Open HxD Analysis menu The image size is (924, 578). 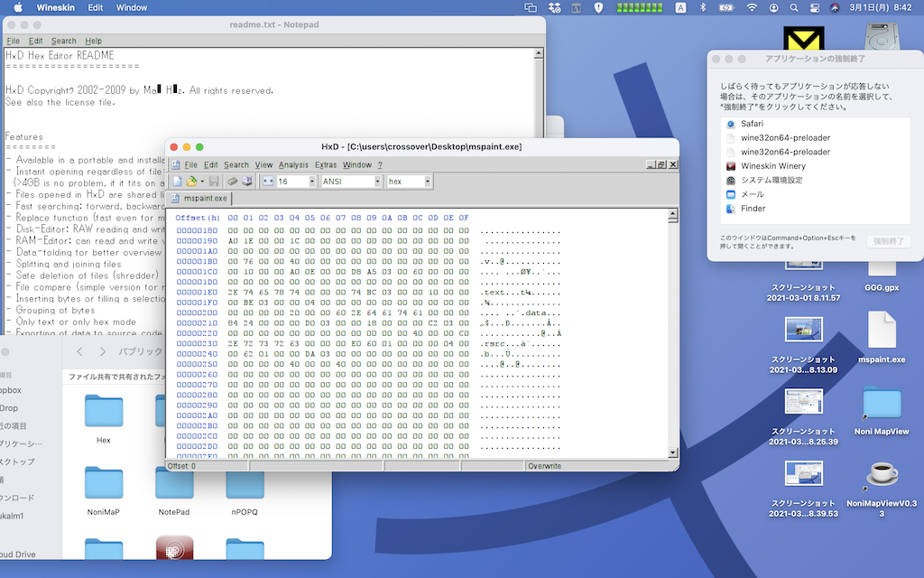click(293, 165)
